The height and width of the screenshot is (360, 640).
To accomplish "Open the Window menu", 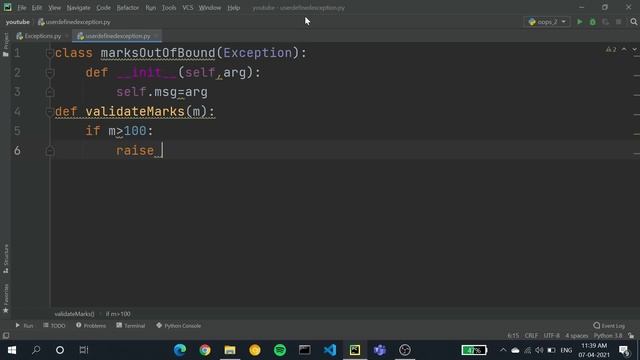I will 210,8.
